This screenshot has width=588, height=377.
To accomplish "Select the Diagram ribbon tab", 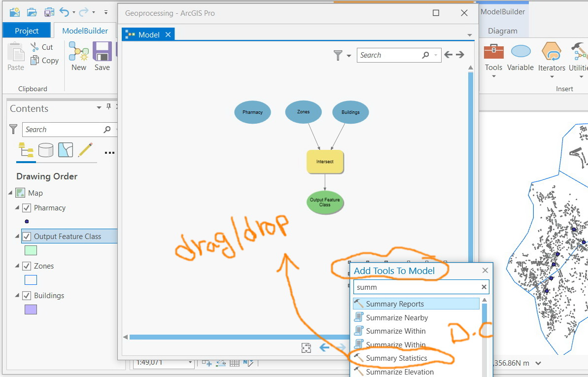I will point(503,31).
